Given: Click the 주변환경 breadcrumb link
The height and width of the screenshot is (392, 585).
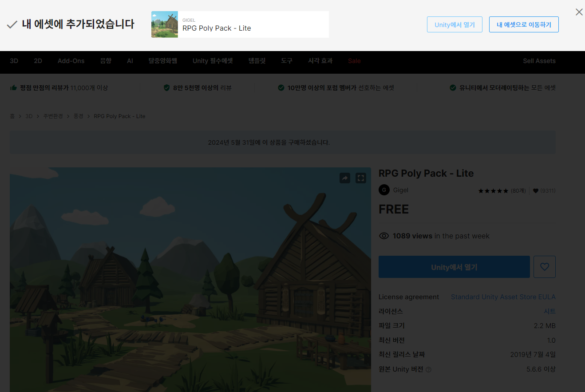Looking at the screenshot, I should (x=53, y=116).
